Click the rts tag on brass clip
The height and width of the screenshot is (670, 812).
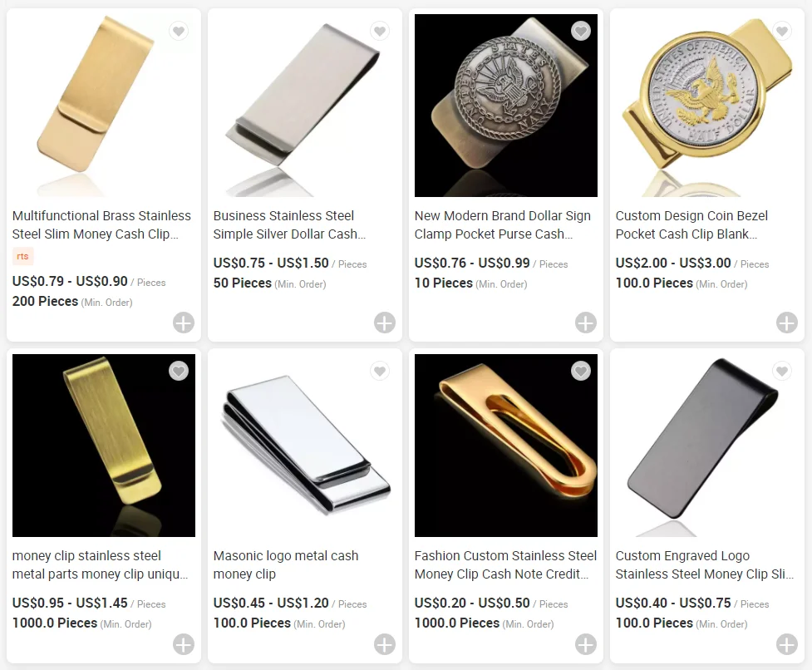pos(22,256)
